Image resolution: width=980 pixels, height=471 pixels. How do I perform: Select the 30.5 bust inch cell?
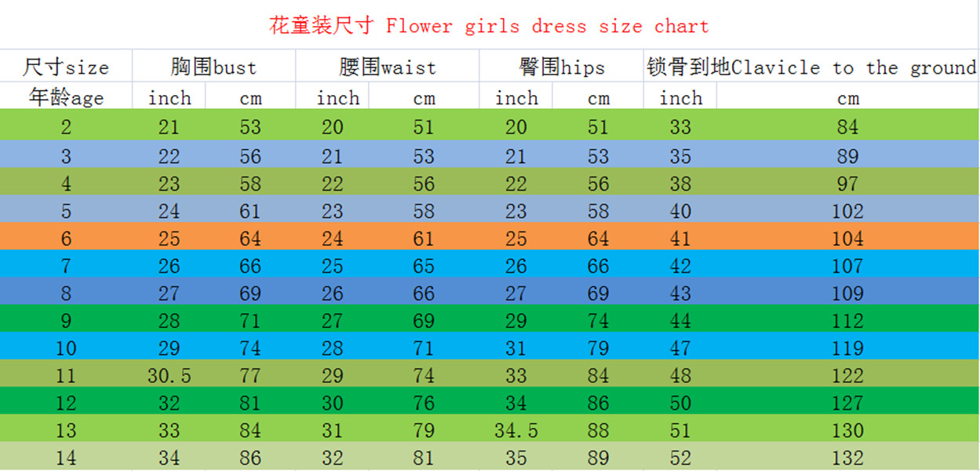click(x=169, y=376)
